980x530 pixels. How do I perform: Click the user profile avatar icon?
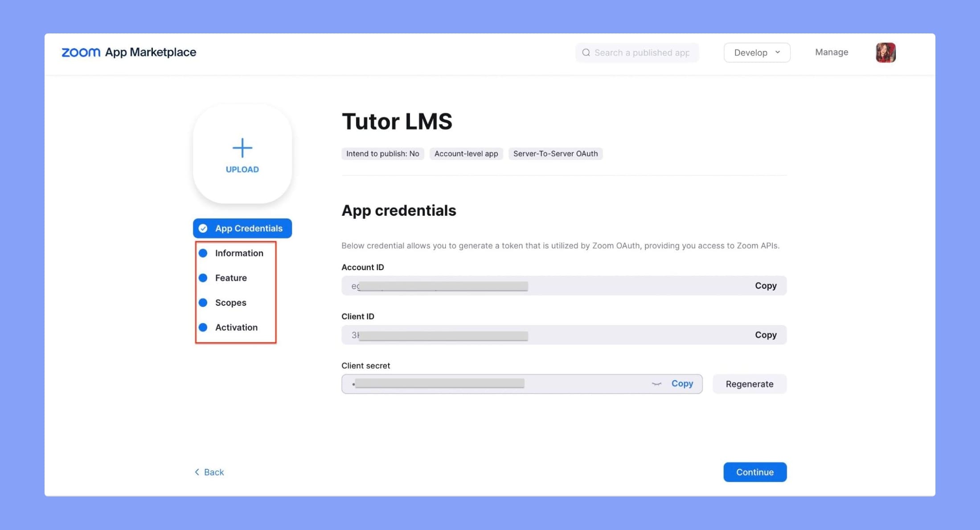click(885, 52)
